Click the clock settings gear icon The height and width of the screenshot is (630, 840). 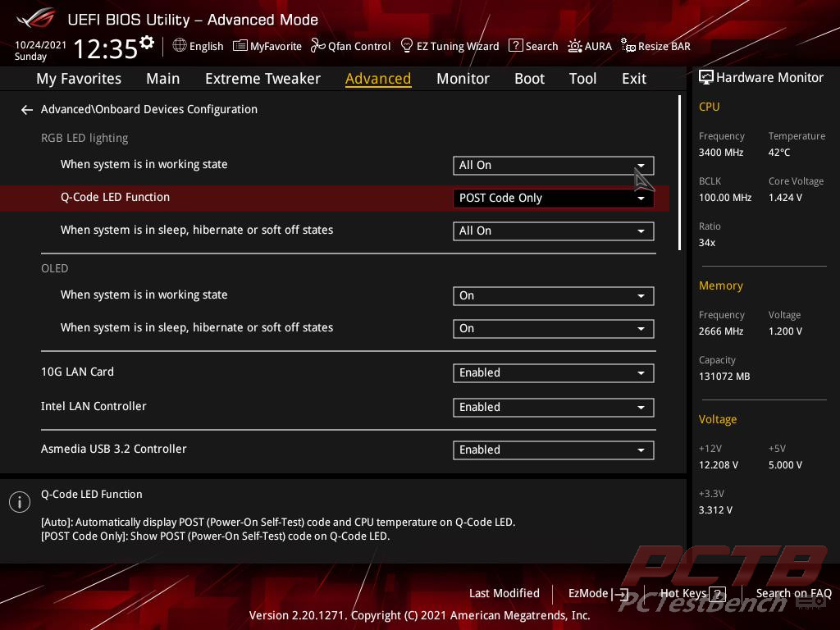tap(147, 43)
